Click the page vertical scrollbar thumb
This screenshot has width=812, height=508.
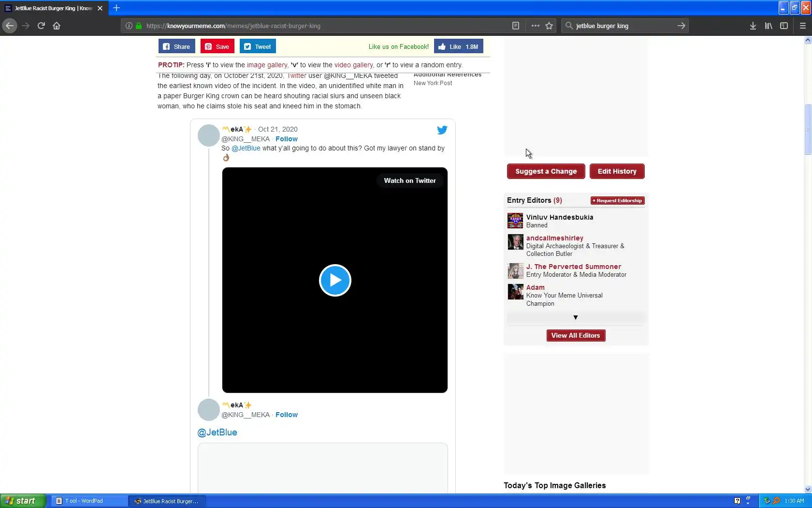(808, 129)
